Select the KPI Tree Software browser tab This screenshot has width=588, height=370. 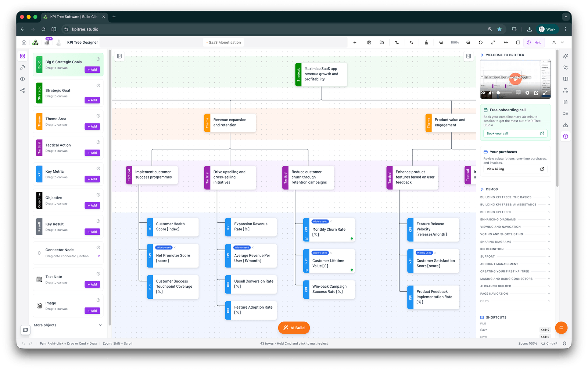(x=74, y=17)
